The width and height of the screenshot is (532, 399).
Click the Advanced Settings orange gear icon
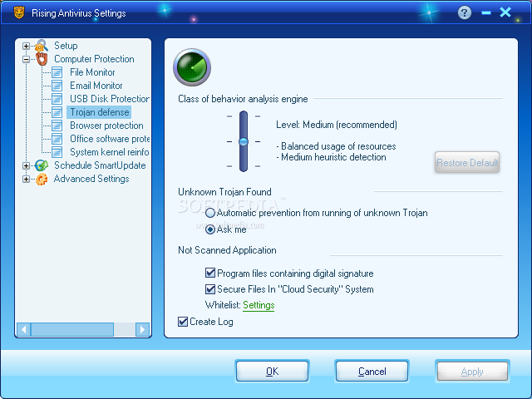(x=42, y=179)
